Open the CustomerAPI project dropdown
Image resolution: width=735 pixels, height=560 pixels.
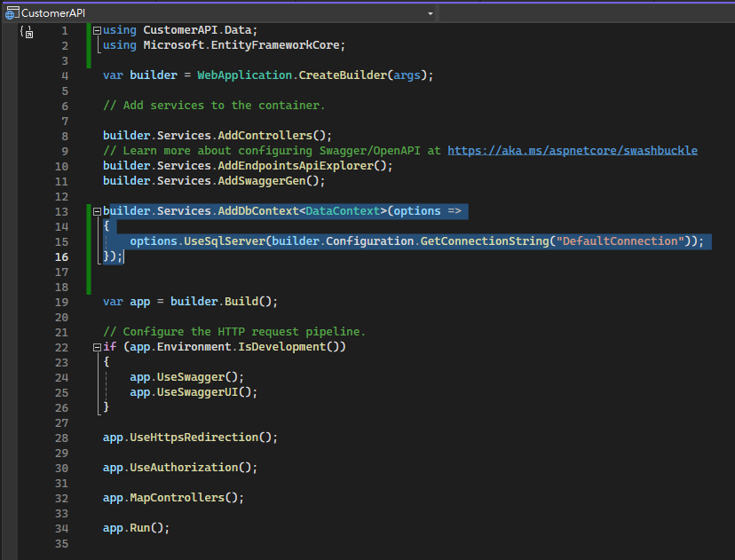pyautogui.click(x=431, y=13)
